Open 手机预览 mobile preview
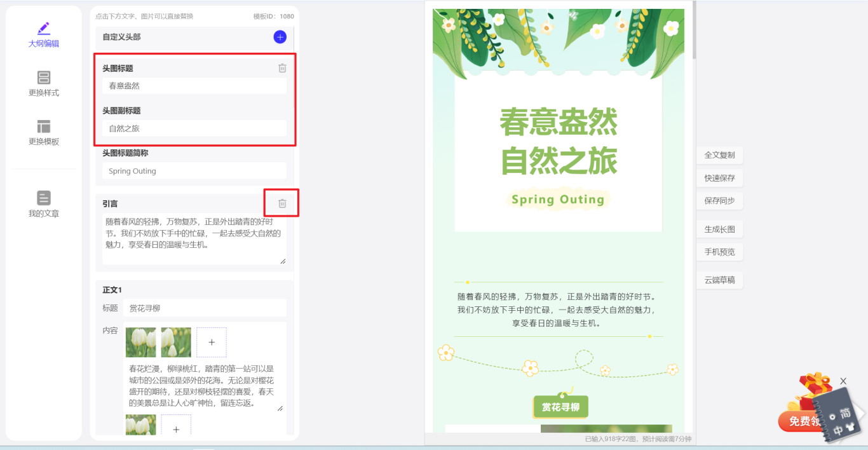The width and height of the screenshot is (868, 450). (x=719, y=252)
